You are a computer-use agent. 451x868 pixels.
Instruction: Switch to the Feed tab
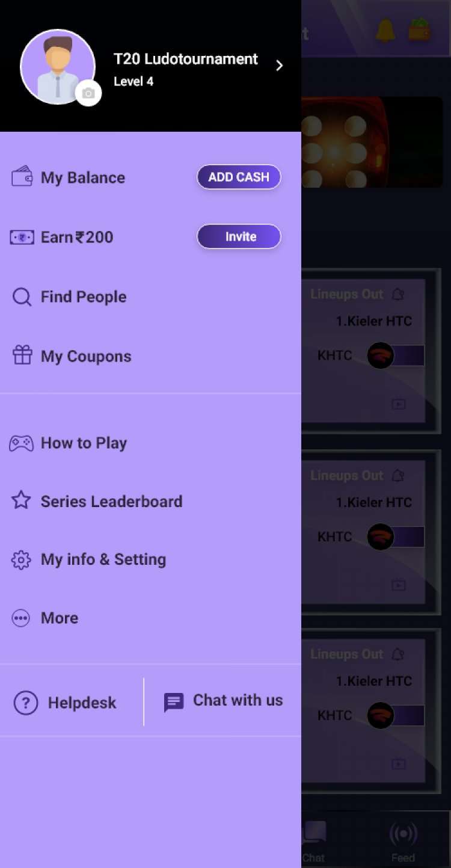click(x=403, y=841)
